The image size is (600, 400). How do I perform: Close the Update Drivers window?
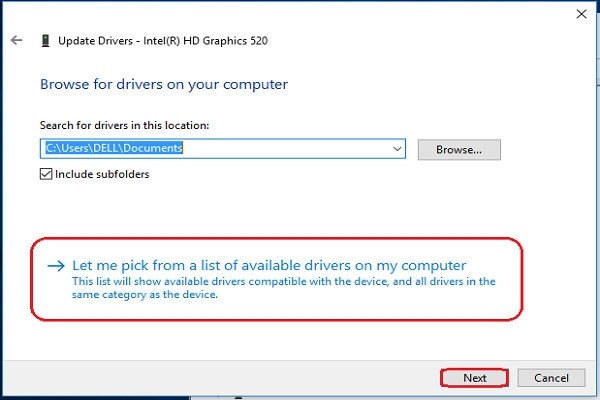point(581,14)
